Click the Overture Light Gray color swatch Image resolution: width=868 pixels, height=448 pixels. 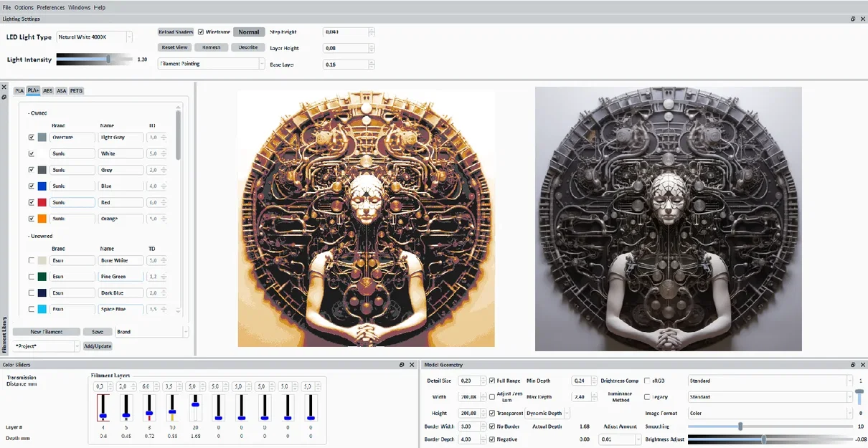coord(42,137)
